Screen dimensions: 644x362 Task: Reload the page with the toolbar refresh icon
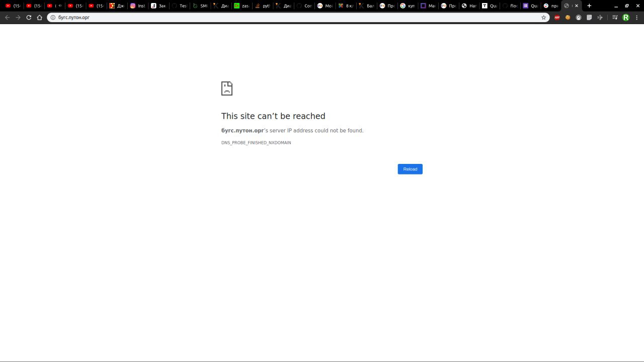[29, 17]
